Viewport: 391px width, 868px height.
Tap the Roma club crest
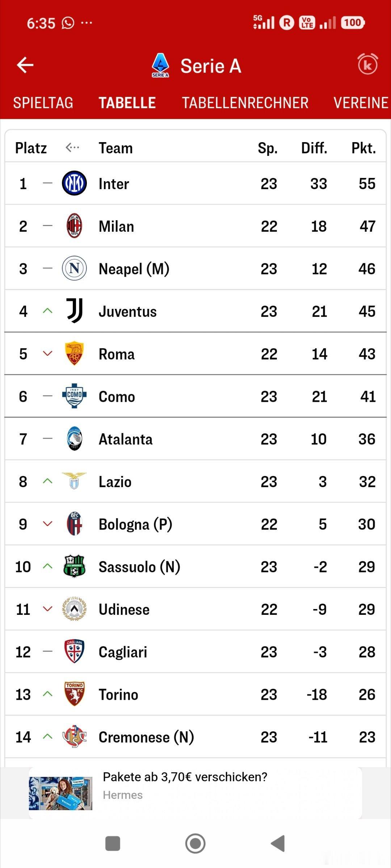click(74, 353)
